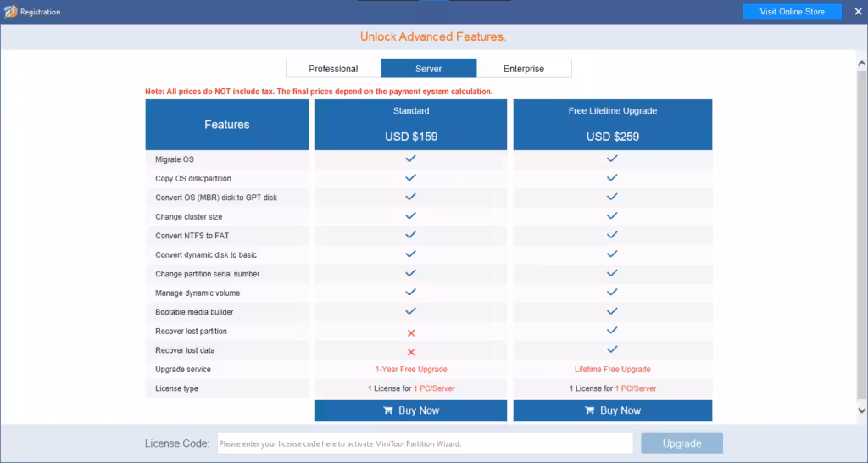Close the Registration window
The image size is (868, 463).
(858, 12)
